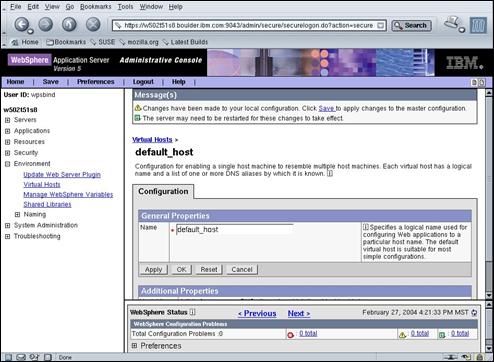Click the Stop loading icon
Viewport: 494px width, 362px height.
93,24
